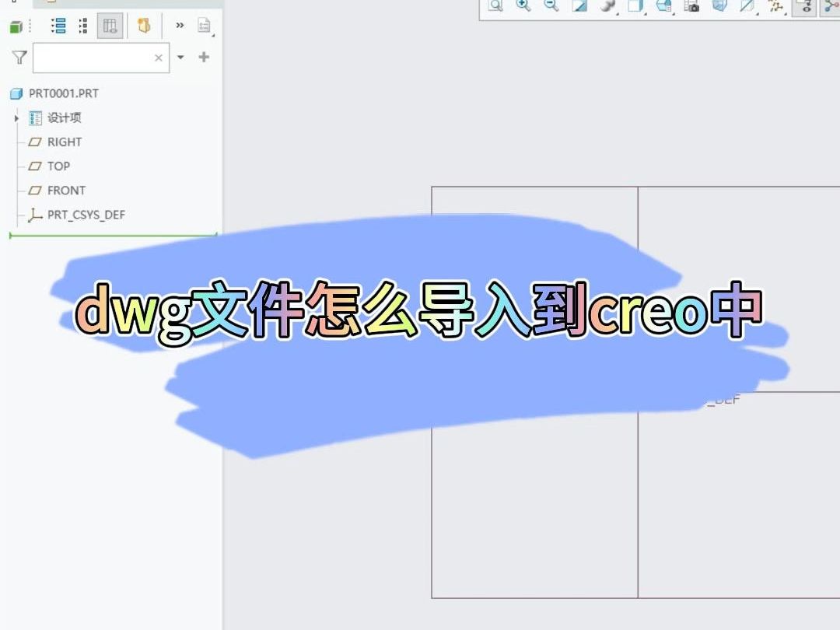Clear the search box with the X button
This screenshot has width=840, height=630.
click(x=158, y=57)
